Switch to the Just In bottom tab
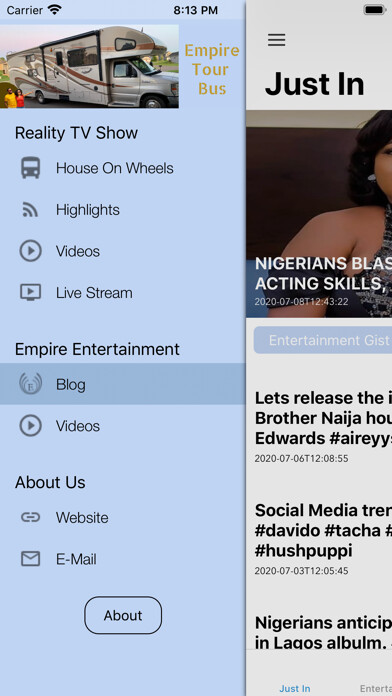 click(295, 688)
